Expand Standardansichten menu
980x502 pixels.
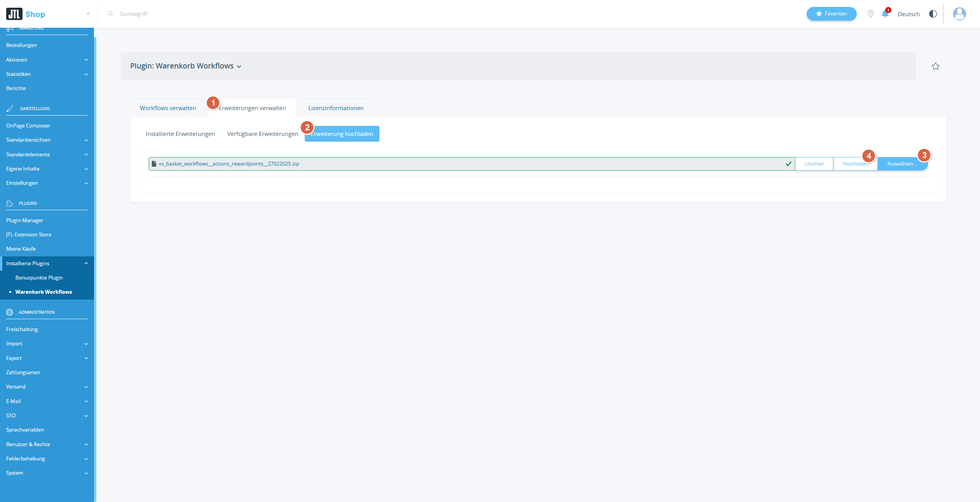pos(47,140)
